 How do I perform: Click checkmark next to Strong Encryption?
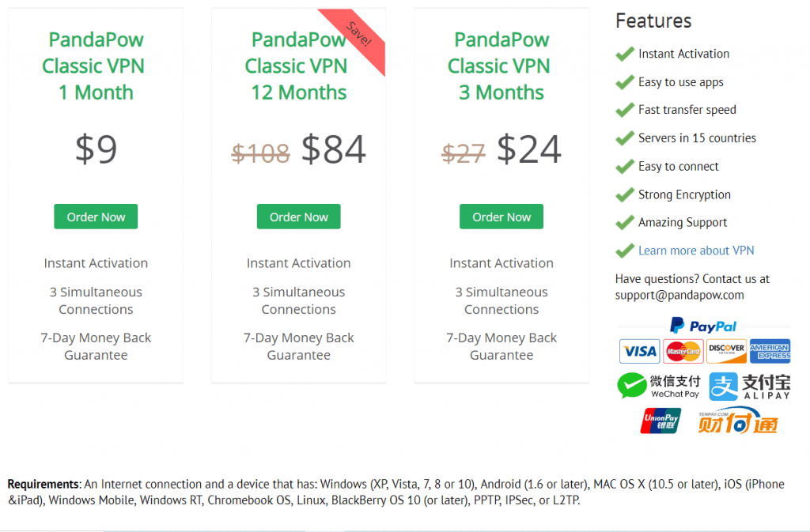[x=625, y=194]
